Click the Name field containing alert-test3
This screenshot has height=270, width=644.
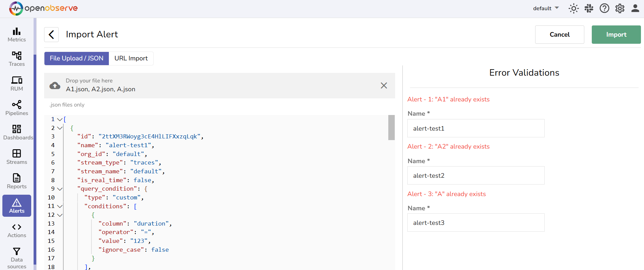click(x=476, y=223)
